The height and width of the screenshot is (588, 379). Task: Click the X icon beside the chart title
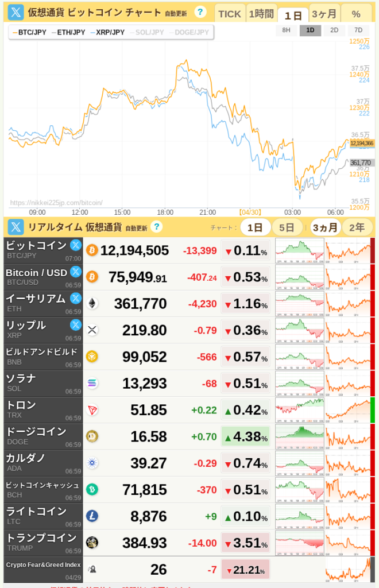(16, 12)
